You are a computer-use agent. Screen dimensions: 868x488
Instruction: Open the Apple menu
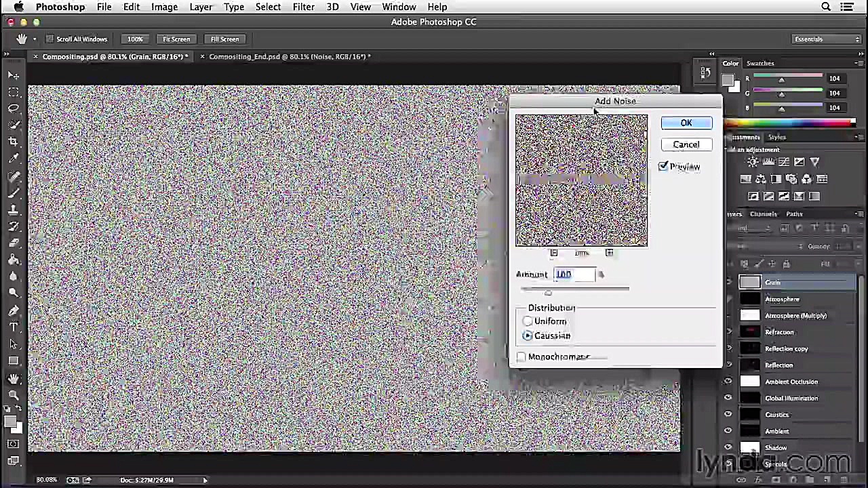18,7
